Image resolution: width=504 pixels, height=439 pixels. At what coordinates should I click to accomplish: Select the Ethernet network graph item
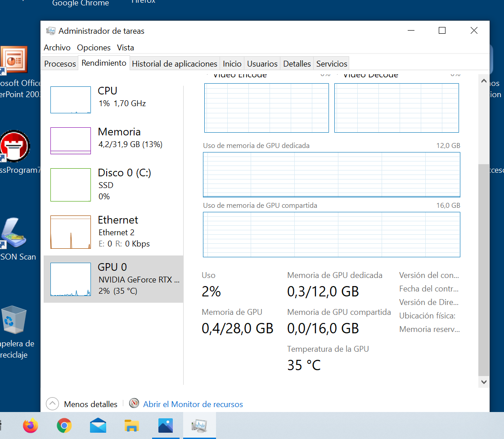point(71,232)
